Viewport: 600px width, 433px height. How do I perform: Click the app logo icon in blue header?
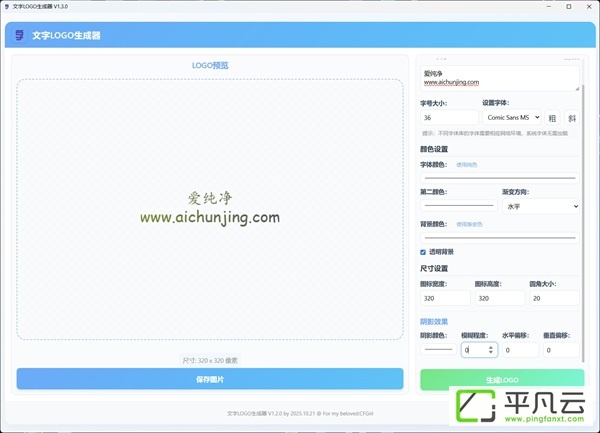[x=19, y=35]
